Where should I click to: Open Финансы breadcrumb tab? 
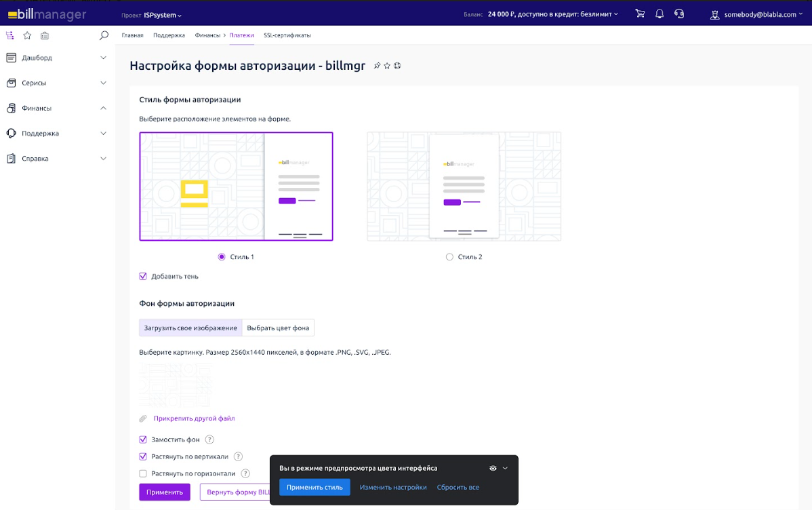tap(207, 35)
